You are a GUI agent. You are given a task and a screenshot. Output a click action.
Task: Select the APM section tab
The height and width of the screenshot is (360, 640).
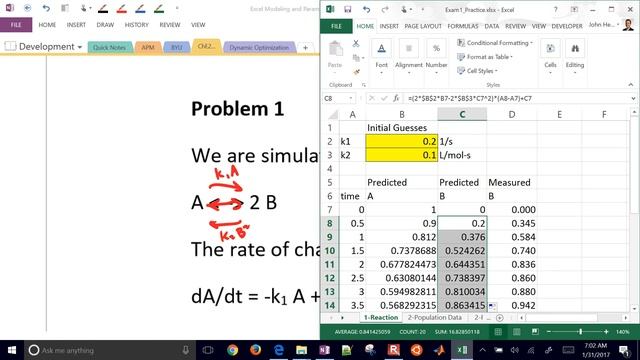point(148,47)
